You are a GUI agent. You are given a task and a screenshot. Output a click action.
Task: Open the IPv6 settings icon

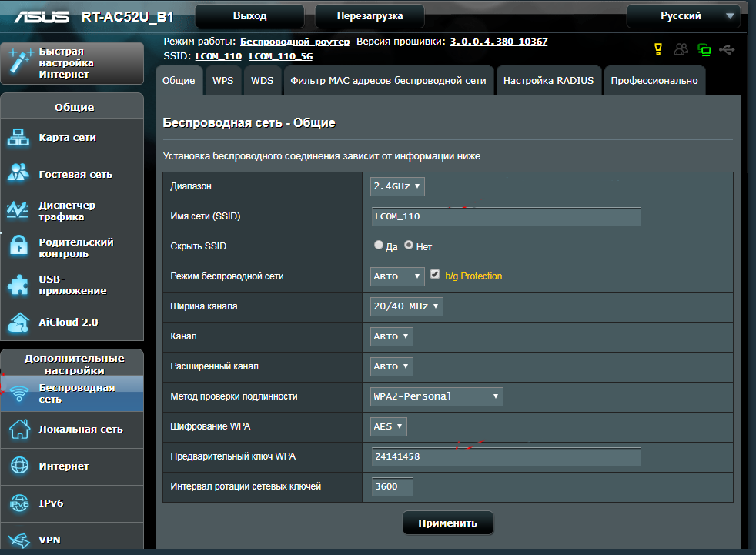pos(19,503)
